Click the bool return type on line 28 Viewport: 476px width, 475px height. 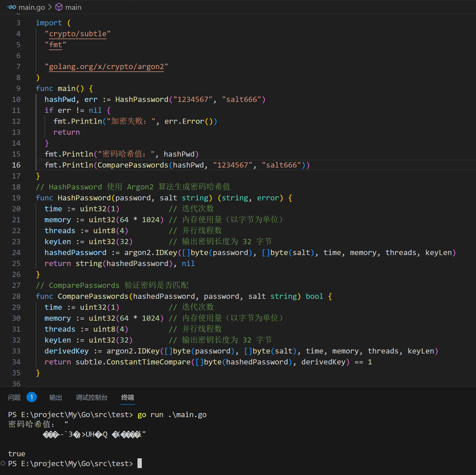tap(314, 297)
